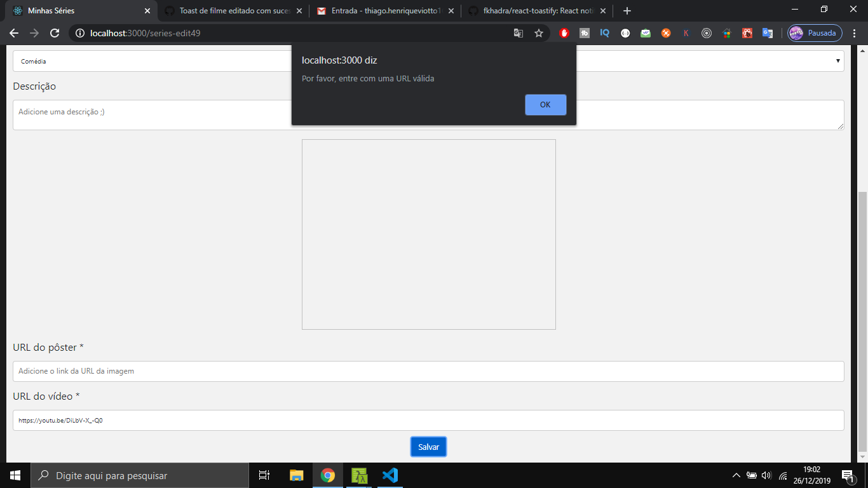Show hidden system tray icons

coord(736,475)
